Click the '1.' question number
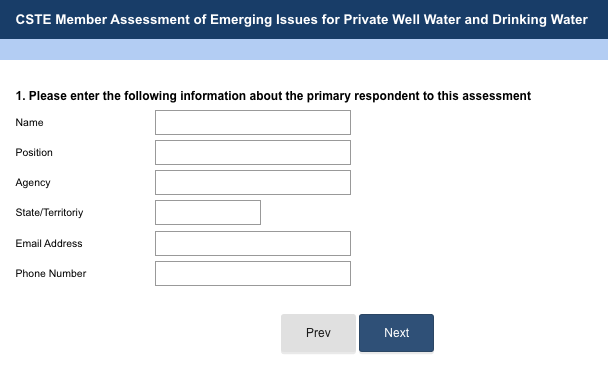This screenshot has width=608, height=387. [21, 96]
